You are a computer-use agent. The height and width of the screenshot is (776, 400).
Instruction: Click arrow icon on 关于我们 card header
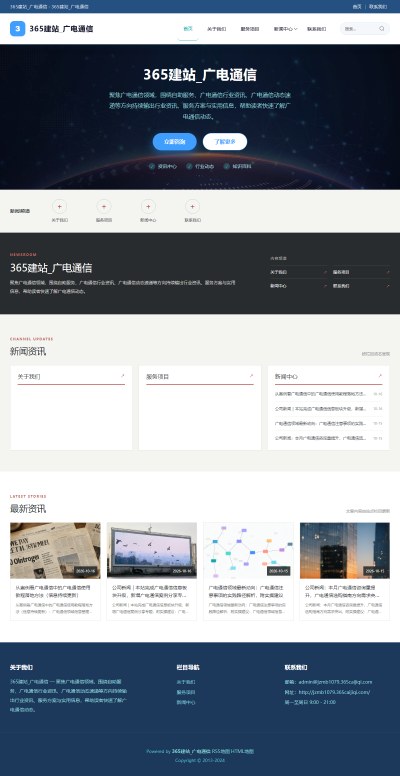pyautogui.click(x=122, y=376)
